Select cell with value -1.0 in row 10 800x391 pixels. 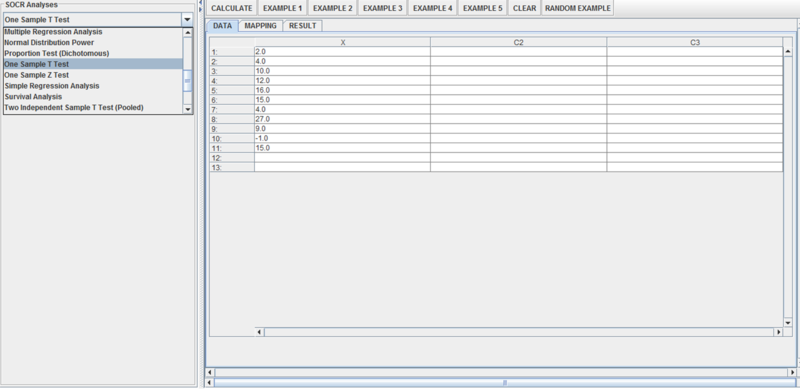coord(343,138)
